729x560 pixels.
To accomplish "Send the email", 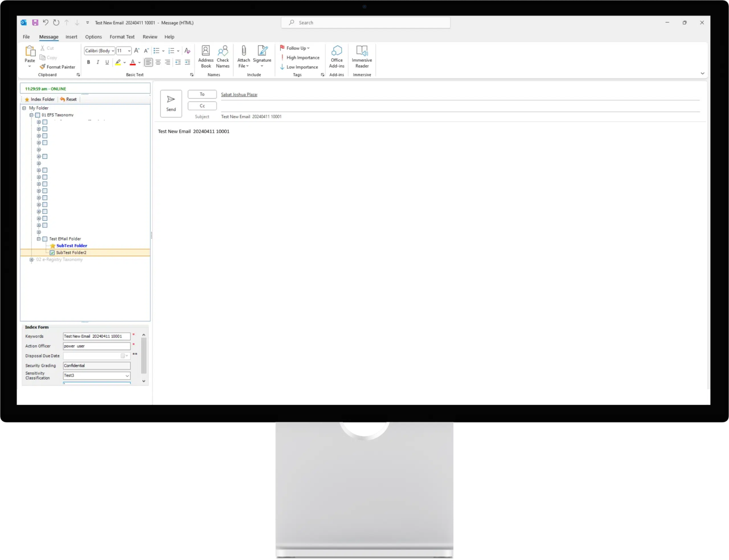I will [x=171, y=104].
